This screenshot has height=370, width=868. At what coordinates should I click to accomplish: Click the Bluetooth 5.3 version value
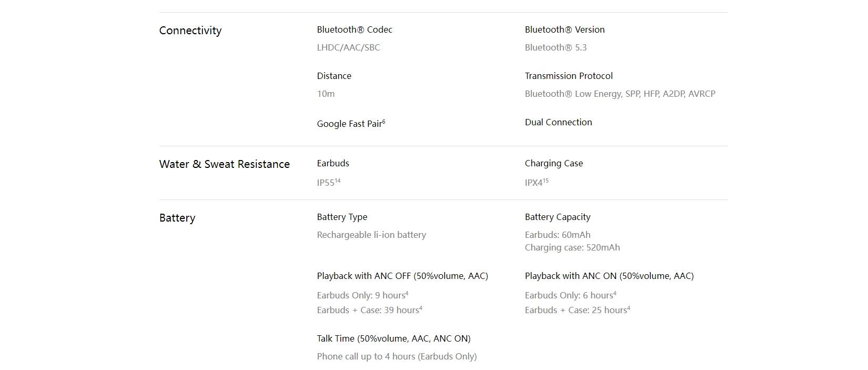pyautogui.click(x=556, y=47)
